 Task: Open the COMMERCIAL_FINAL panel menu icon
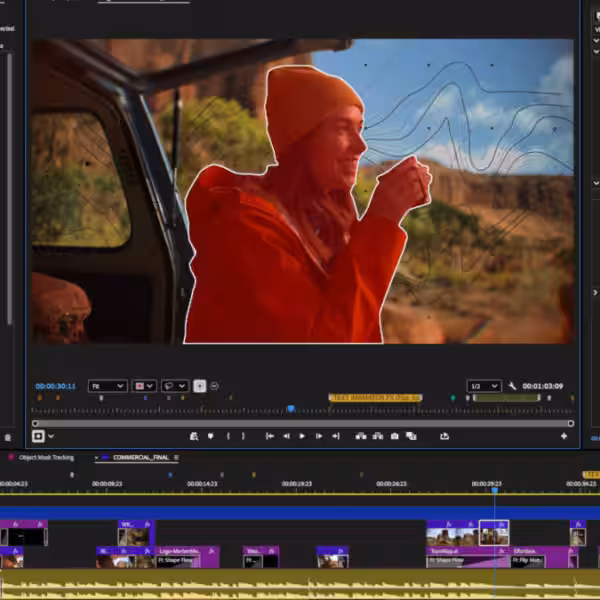(176, 457)
